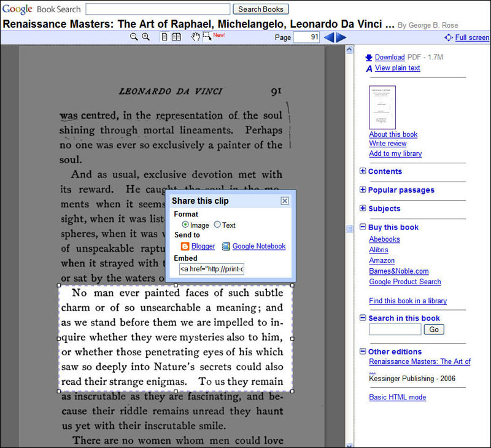Switch to single page view icon
491x448 pixels.
[163, 37]
